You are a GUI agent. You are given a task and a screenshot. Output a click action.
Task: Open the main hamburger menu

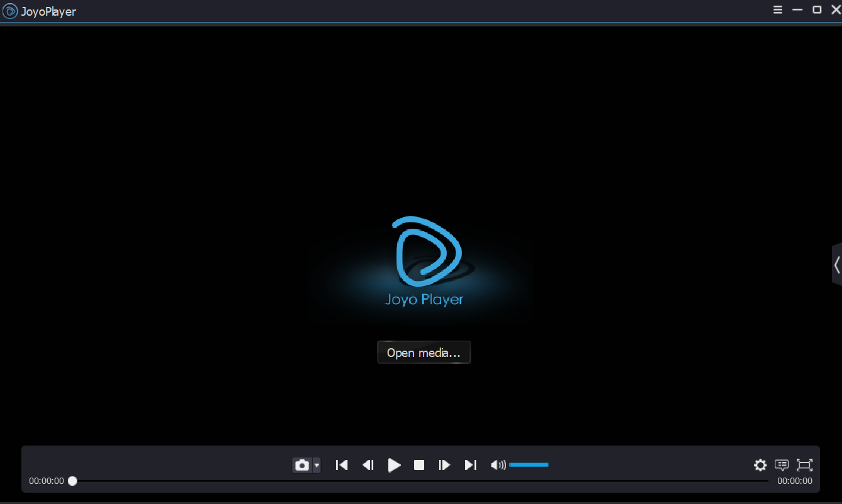pyautogui.click(x=778, y=9)
